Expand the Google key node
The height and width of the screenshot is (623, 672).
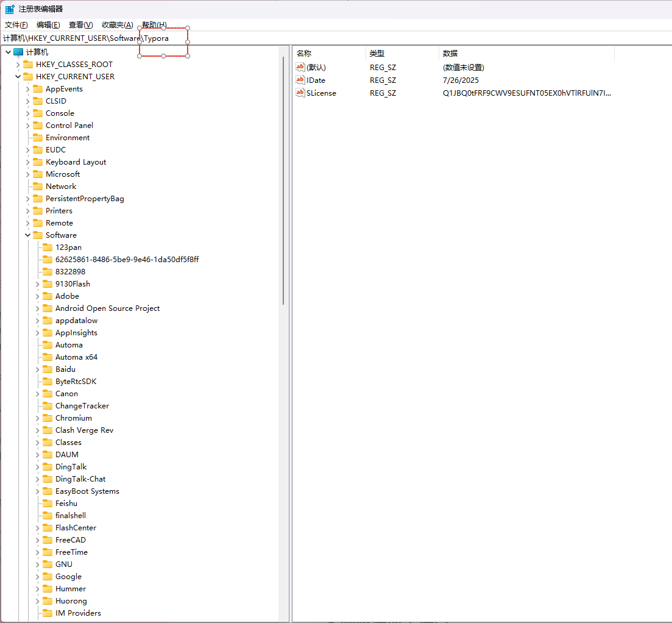pyautogui.click(x=38, y=577)
